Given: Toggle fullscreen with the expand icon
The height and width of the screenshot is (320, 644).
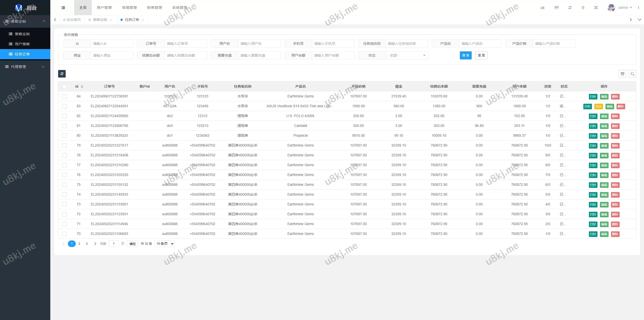Looking at the screenshot, I should (596, 8).
